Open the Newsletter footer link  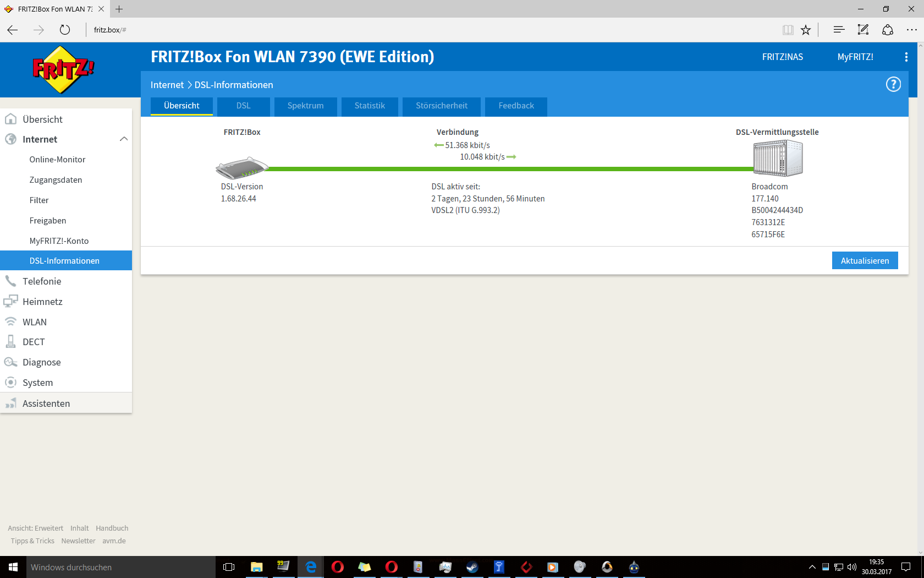point(78,541)
